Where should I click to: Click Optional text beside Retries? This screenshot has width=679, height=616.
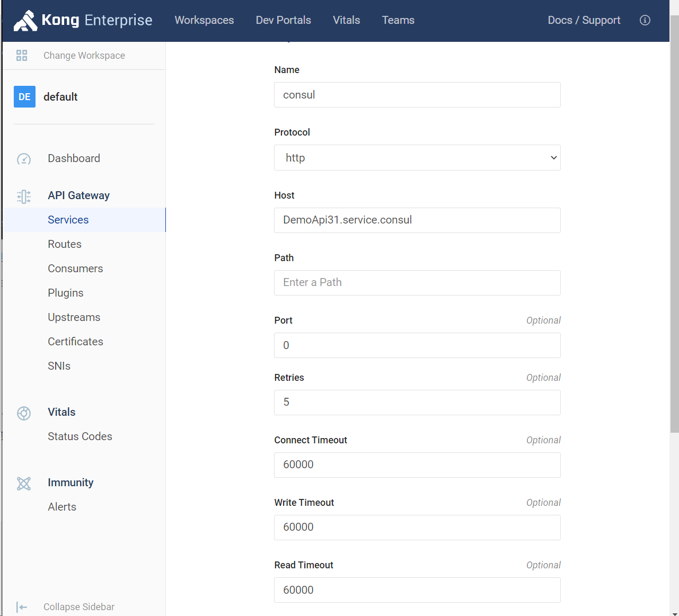point(543,378)
